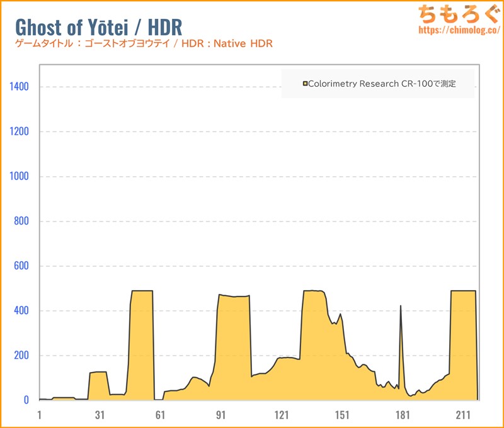This screenshot has width=504, height=428.
Task: Click the 151 x-axis tick label
Action: click(342, 415)
